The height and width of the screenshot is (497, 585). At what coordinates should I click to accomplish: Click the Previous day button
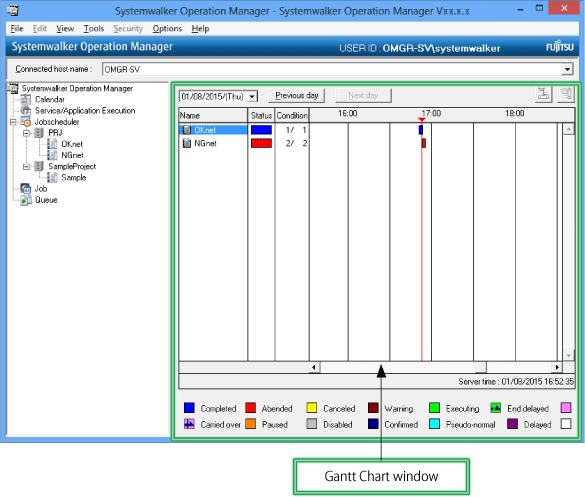(x=297, y=96)
